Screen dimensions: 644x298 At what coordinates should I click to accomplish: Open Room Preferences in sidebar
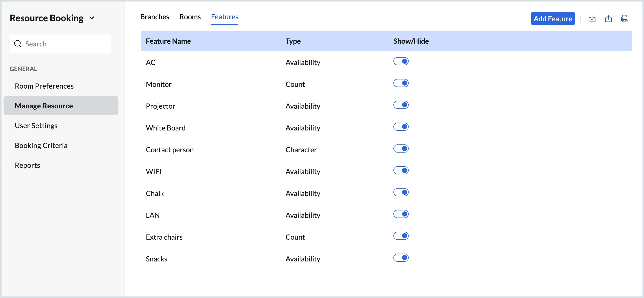(x=44, y=86)
